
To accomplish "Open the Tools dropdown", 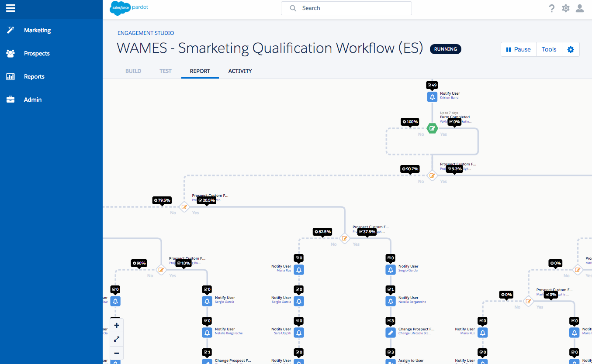I will [x=549, y=49].
